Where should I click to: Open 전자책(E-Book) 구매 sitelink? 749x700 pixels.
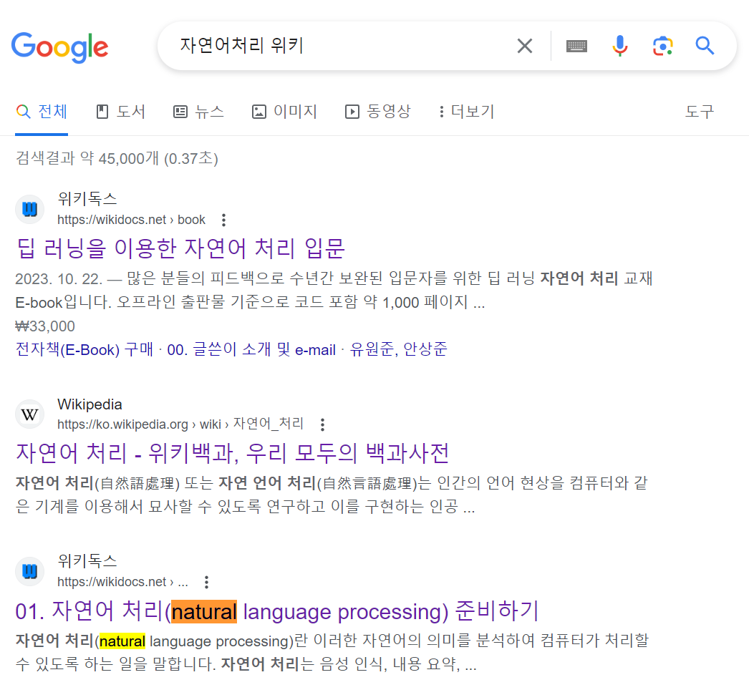(84, 349)
